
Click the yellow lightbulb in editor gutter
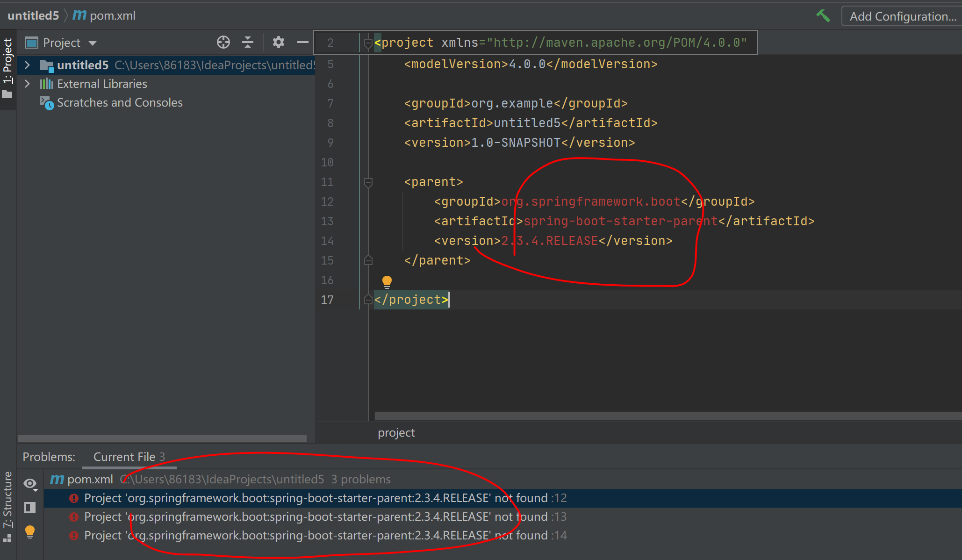[x=387, y=281]
